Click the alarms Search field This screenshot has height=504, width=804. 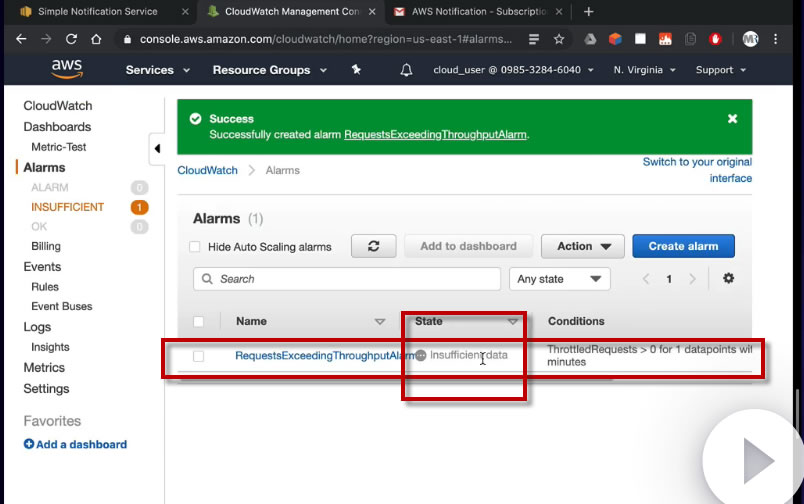pos(347,279)
